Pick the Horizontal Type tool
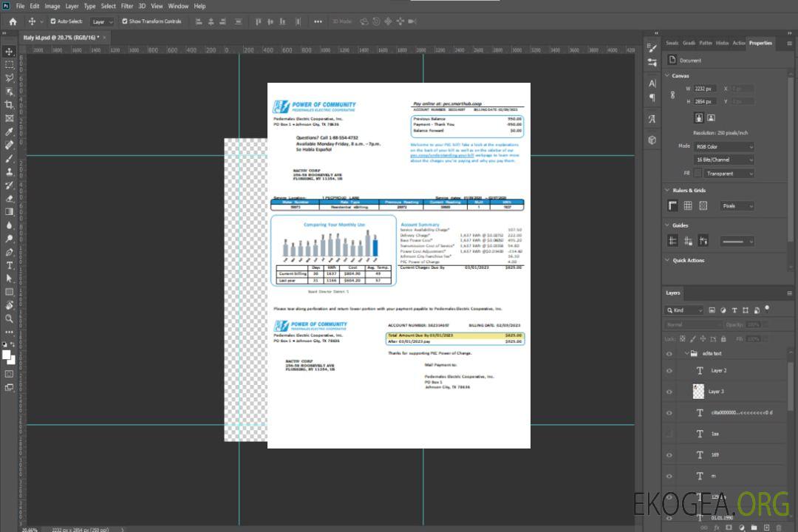The width and height of the screenshot is (798, 532). click(x=10, y=265)
